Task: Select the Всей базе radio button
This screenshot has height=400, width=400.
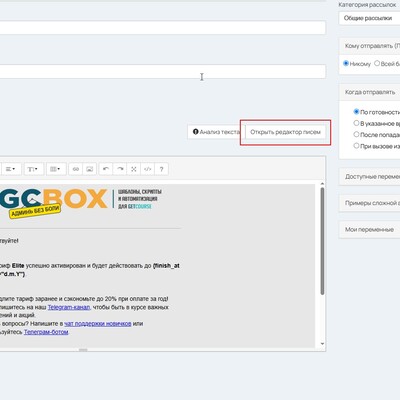Action: click(x=377, y=63)
